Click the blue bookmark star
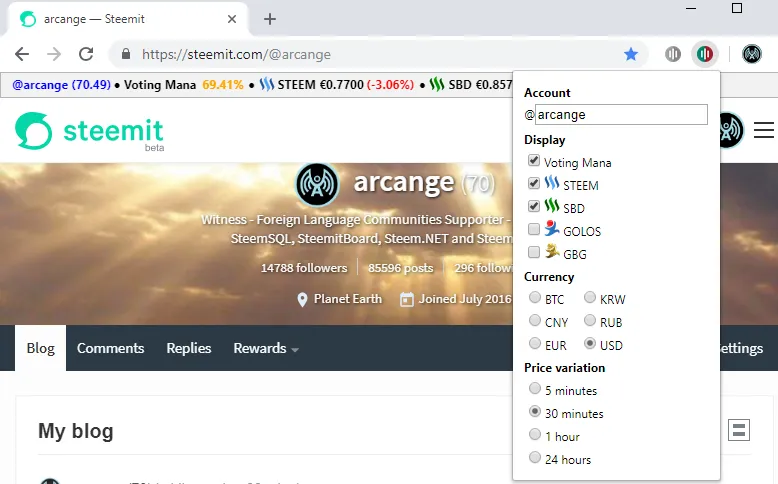Screen dimensions: 778x484 pos(631,54)
